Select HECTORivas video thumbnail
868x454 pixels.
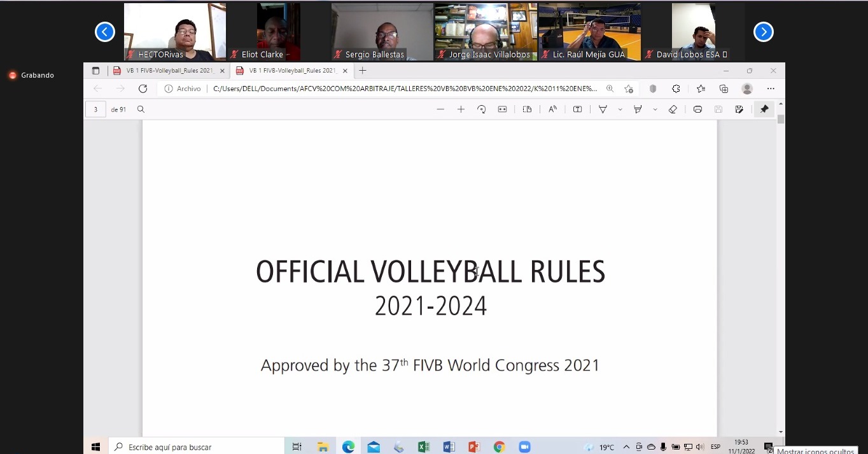point(174,32)
